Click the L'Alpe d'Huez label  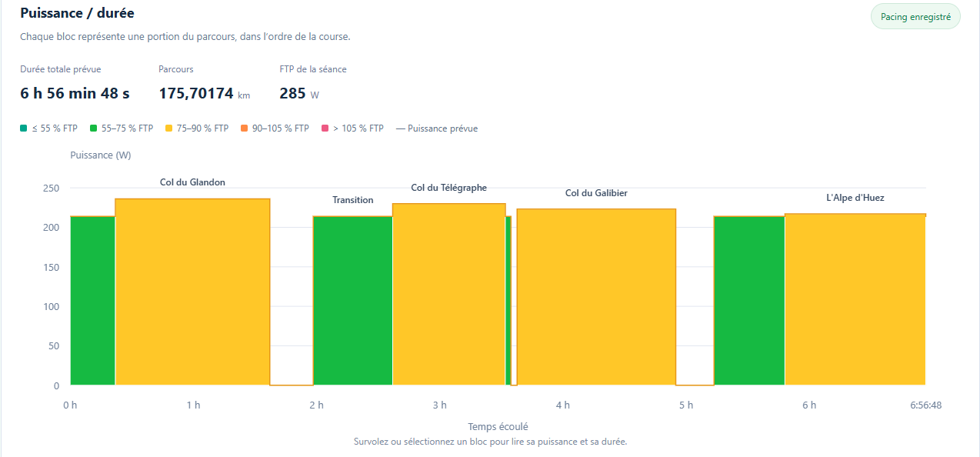855,198
